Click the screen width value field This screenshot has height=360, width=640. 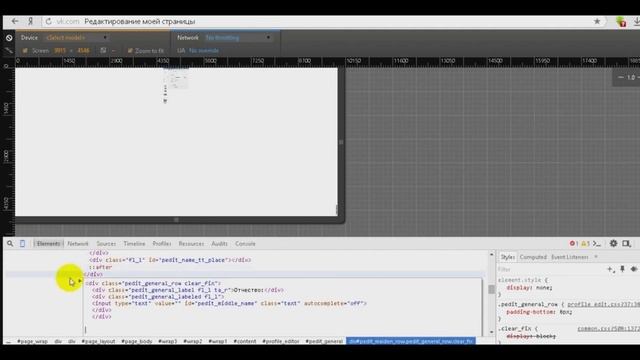(x=60, y=51)
